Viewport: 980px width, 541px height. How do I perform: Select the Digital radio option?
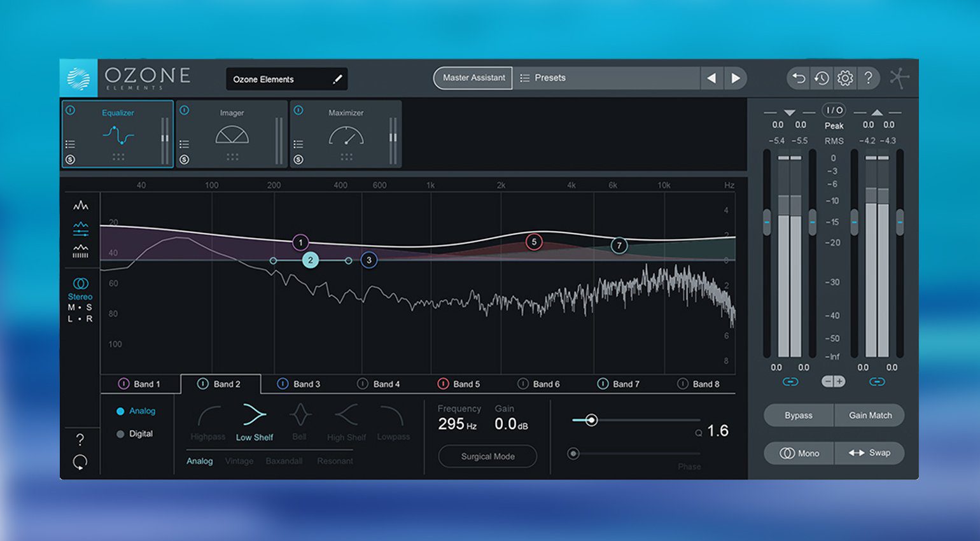click(120, 434)
